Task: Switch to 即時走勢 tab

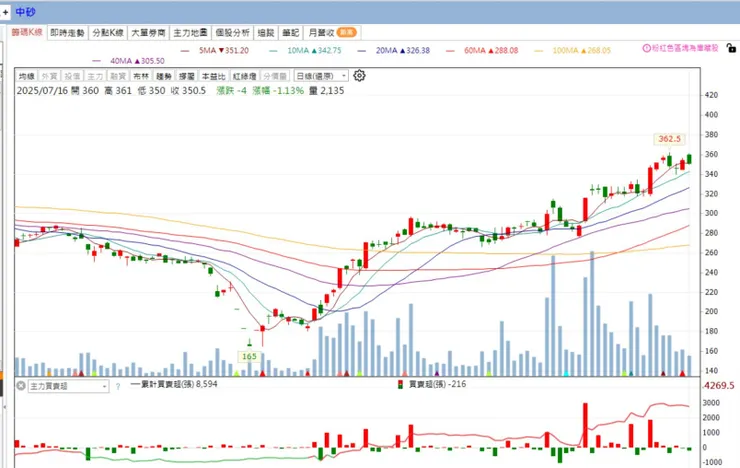Action: [67, 33]
